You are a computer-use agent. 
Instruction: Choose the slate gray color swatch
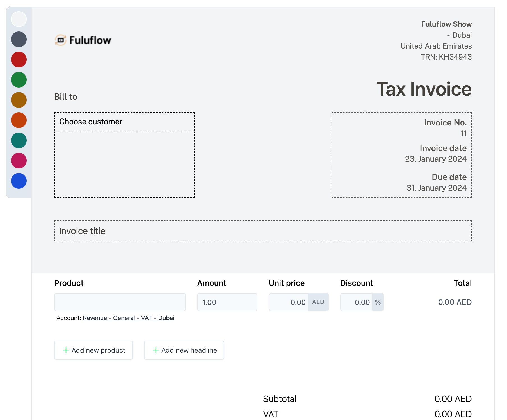(x=19, y=39)
